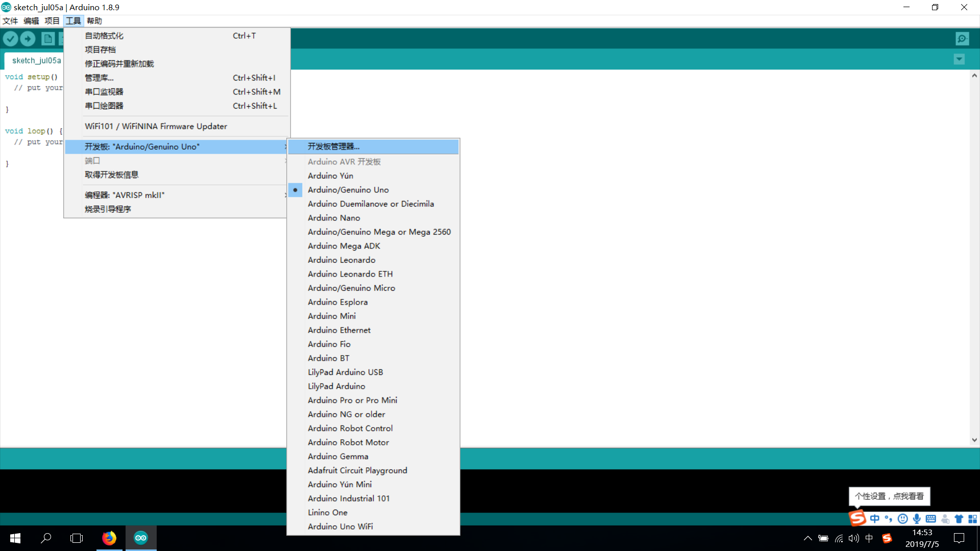Select Arduino Leonardo board option
This screenshot has width=980, height=551.
click(341, 260)
